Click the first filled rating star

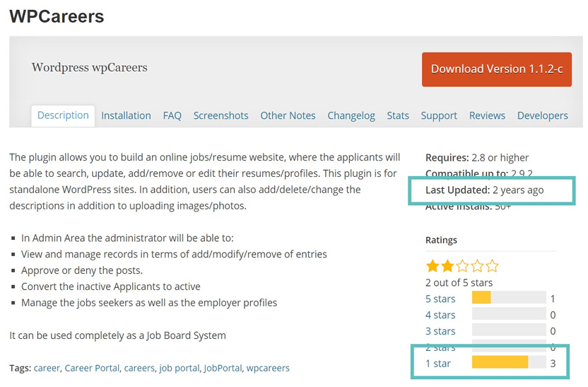[433, 266]
